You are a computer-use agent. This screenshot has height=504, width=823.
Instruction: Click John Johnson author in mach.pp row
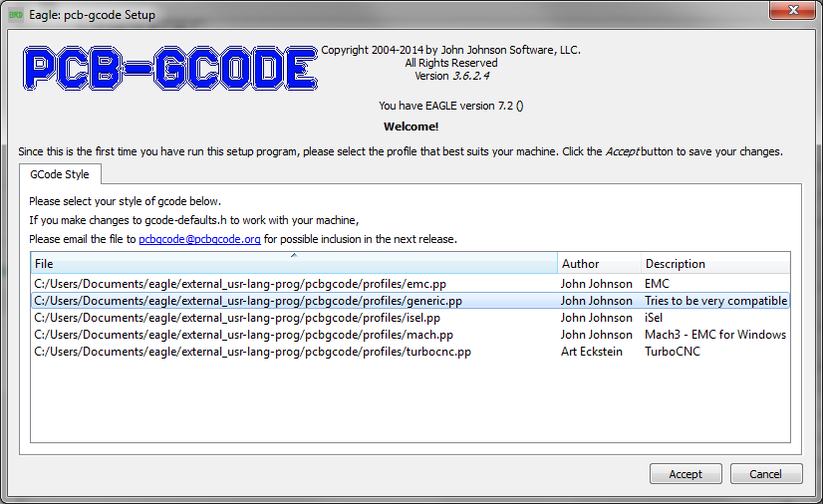click(x=596, y=335)
